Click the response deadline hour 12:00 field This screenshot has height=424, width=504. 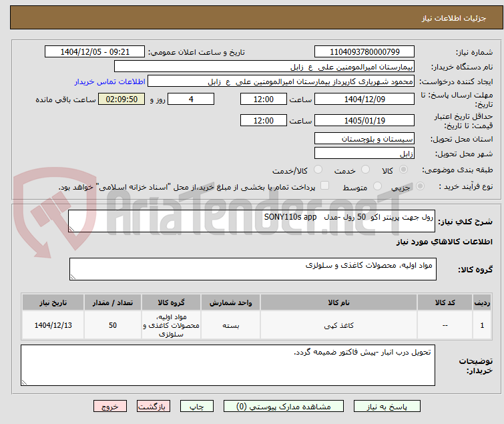pos(264,99)
